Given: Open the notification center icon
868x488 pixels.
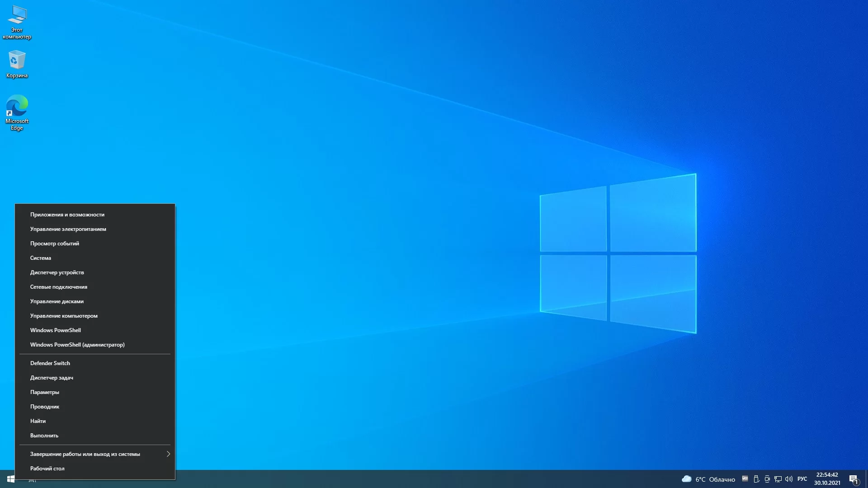Looking at the screenshot, I should point(854,479).
